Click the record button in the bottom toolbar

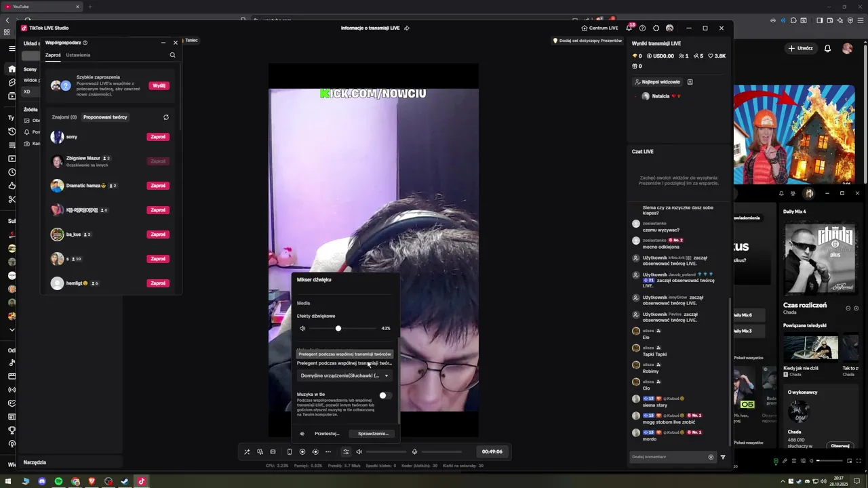[x=302, y=451]
